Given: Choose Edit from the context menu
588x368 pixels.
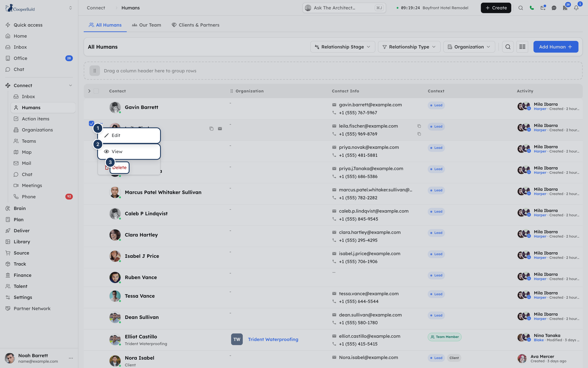Looking at the screenshot, I should (x=129, y=135).
